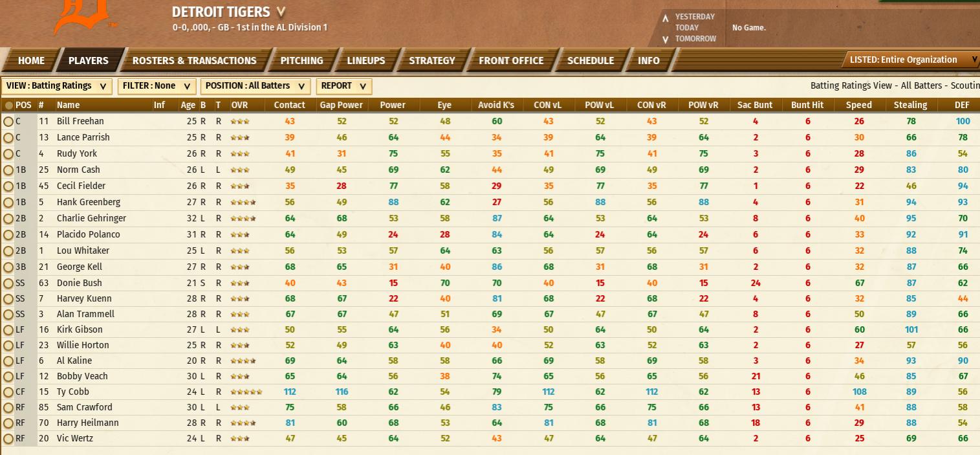This screenshot has height=455, width=980.
Task: Click the tomorrow down arrow icon
Action: tap(665, 39)
